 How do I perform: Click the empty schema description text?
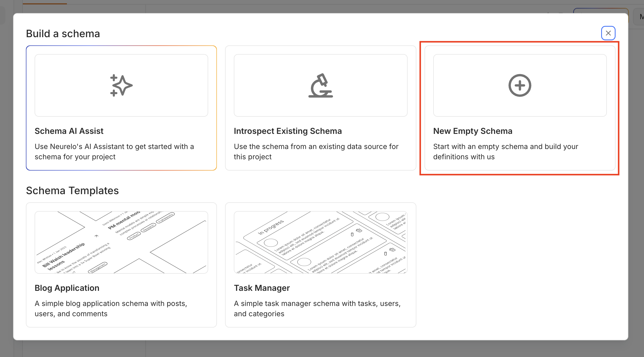tap(505, 152)
